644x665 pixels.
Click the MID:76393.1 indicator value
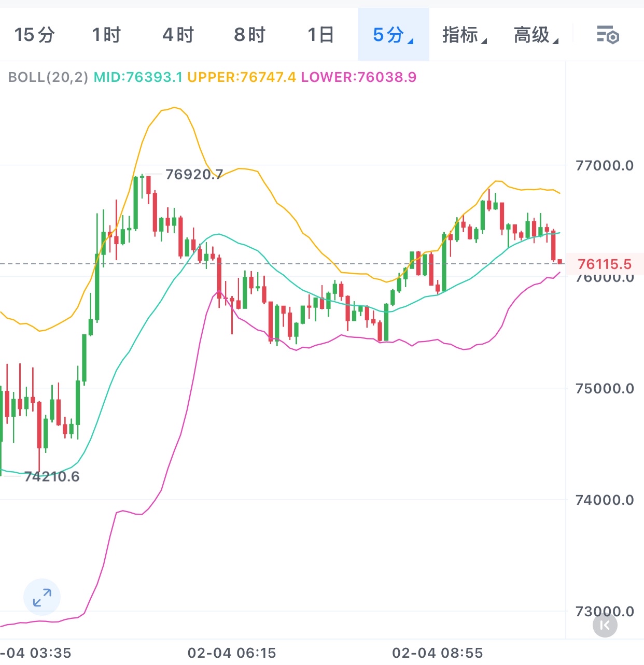(x=138, y=77)
